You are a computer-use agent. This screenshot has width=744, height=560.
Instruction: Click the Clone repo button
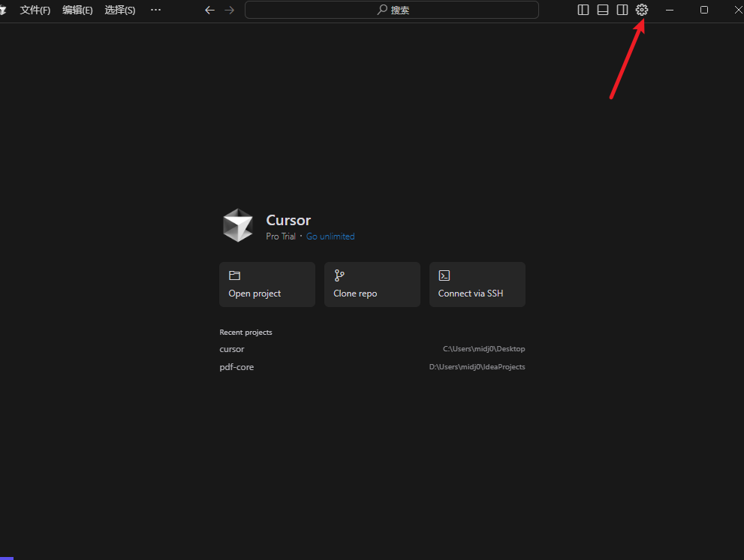(x=372, y=285)
